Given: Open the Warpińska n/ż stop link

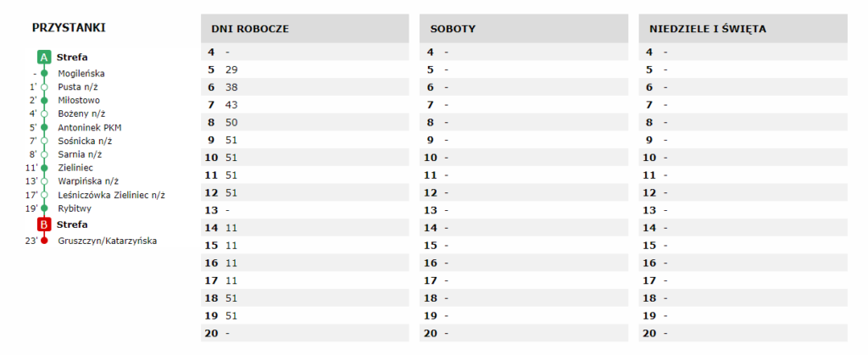Looking at the screenshot, I should click(x=87, y=181).
